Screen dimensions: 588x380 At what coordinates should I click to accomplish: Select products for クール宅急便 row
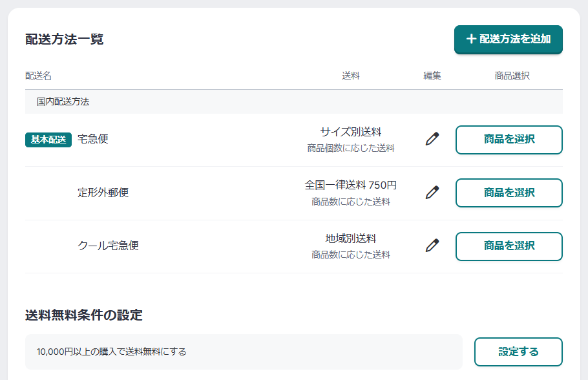[509, 246]
